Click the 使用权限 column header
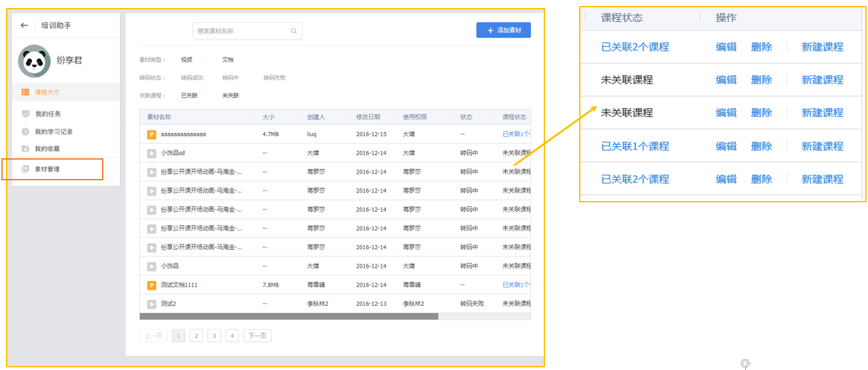The height and width of the screenshot is (370, 868). pos(415,117)
